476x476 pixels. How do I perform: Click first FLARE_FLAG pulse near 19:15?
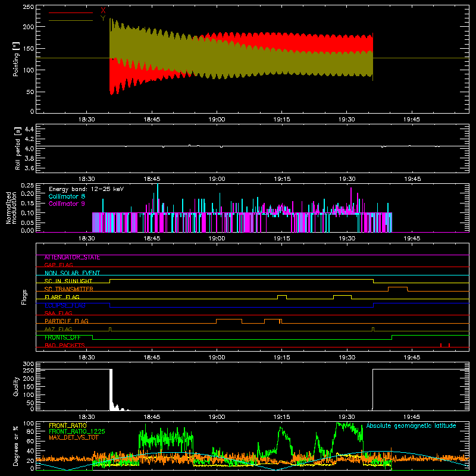click(x=282, y=296)
